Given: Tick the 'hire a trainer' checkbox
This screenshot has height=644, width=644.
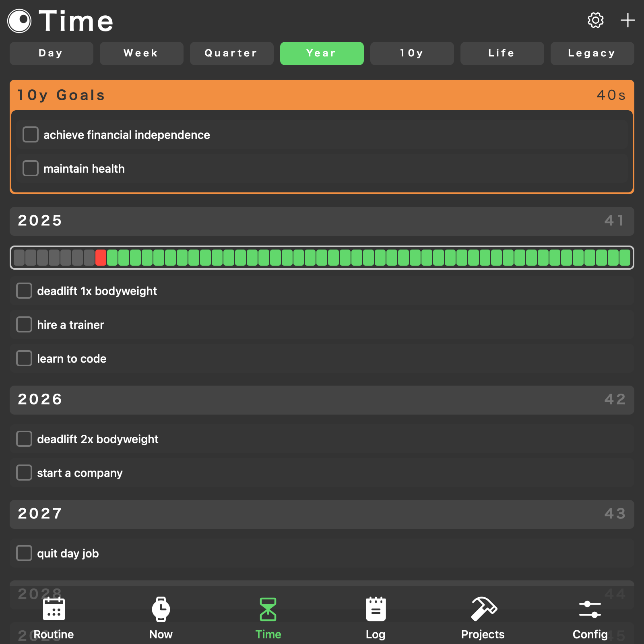Looking at the screenshot, I should tap(24, 324).
